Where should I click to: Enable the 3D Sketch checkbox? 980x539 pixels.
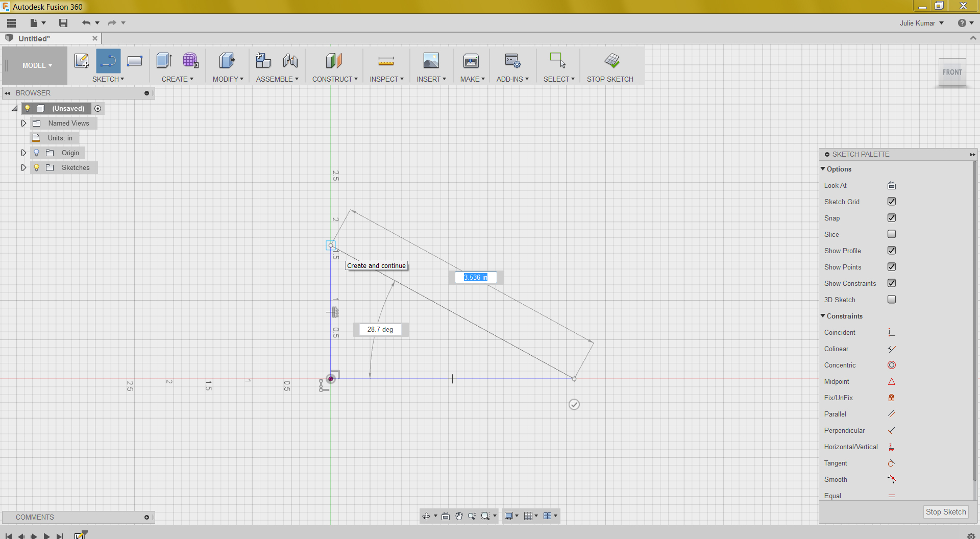point(892,300)
